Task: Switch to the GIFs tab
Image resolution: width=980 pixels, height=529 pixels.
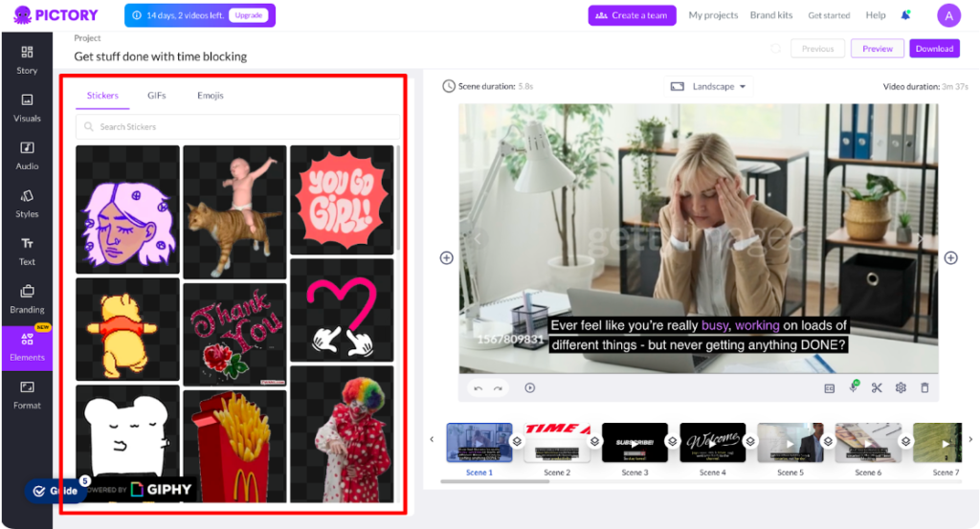Action: (156, 96)
